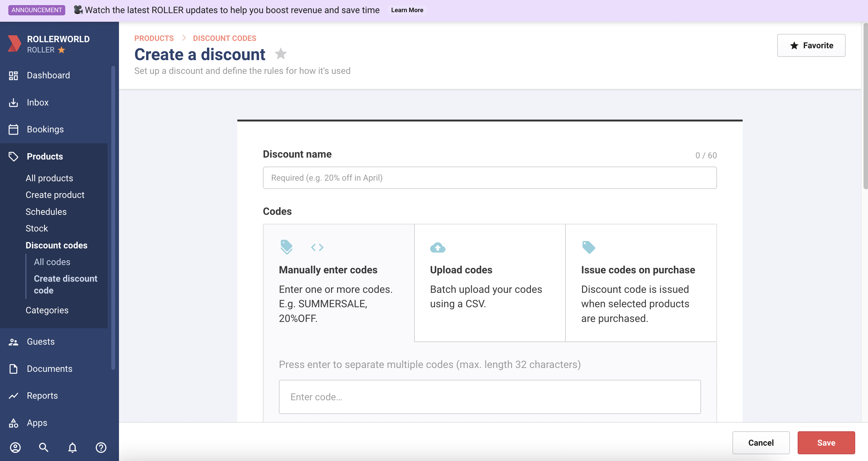Open the Dashboard icon in sidebar
868x461 pixels.
click(13, 75)
